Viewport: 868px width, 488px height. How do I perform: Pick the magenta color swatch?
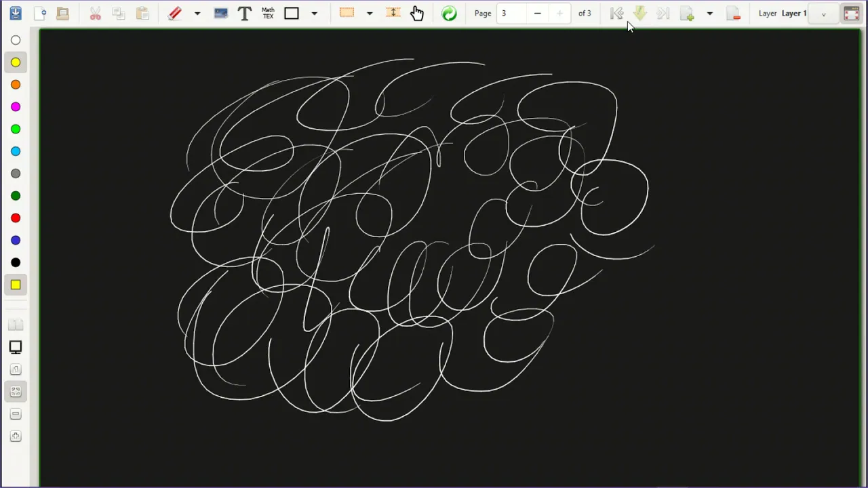[16, 107]
